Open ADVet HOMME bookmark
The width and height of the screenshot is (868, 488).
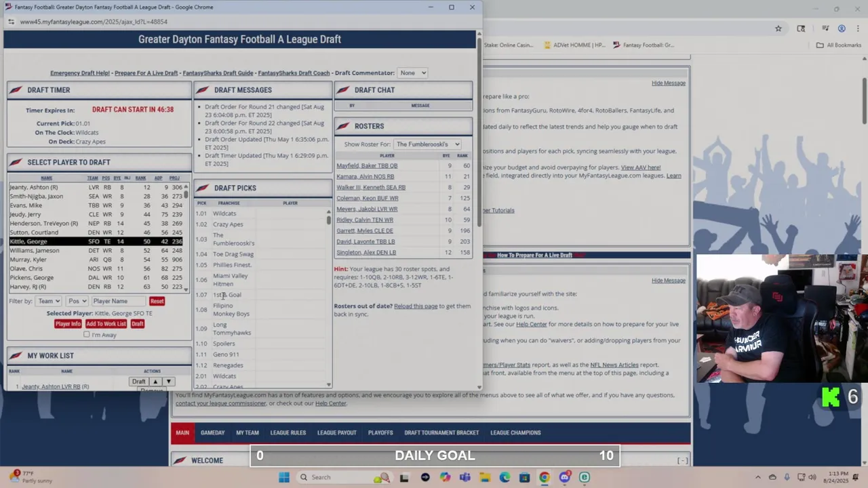[573, 45]
